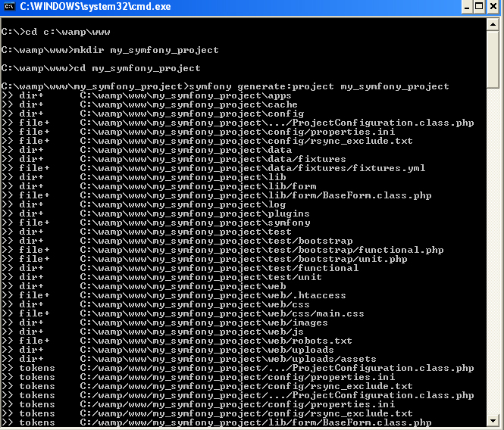The height and width of the screenshot is (430, 504).
Task: Click the file+ config/rsync_exclude.txt line
Action: [208, 141]
